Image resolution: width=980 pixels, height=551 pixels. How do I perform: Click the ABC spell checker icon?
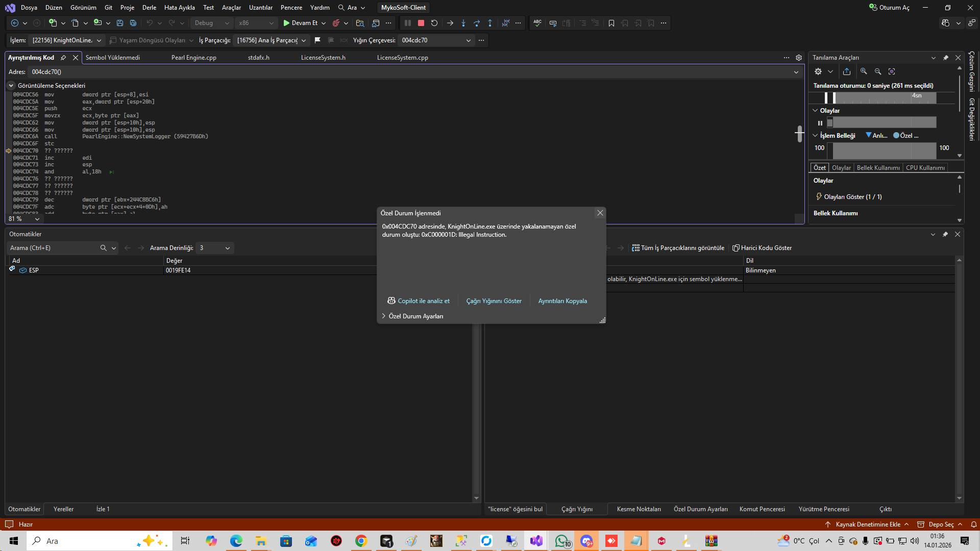click(537, 23)
